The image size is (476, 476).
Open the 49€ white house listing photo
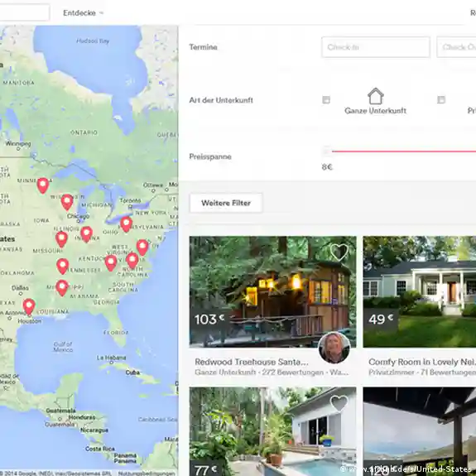(420, 291)
